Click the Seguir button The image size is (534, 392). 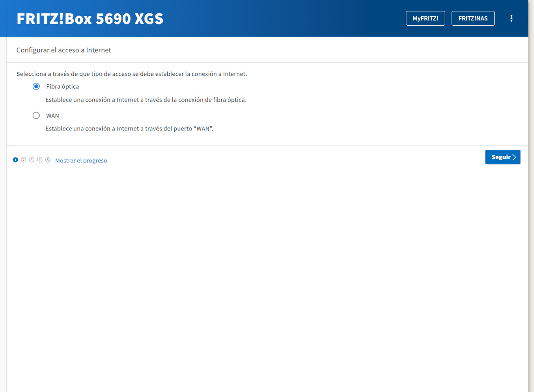click(503, 157)
